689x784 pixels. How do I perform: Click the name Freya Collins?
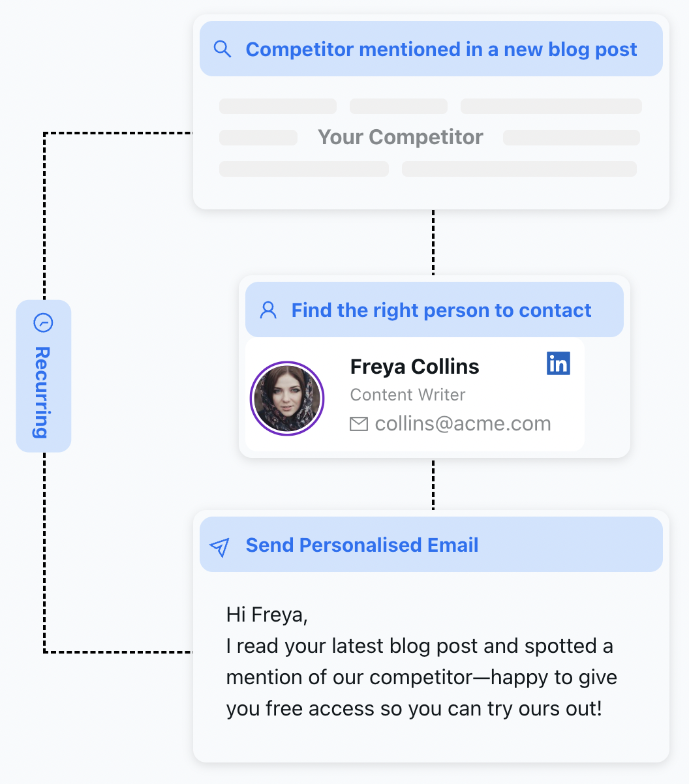point(414,367)
